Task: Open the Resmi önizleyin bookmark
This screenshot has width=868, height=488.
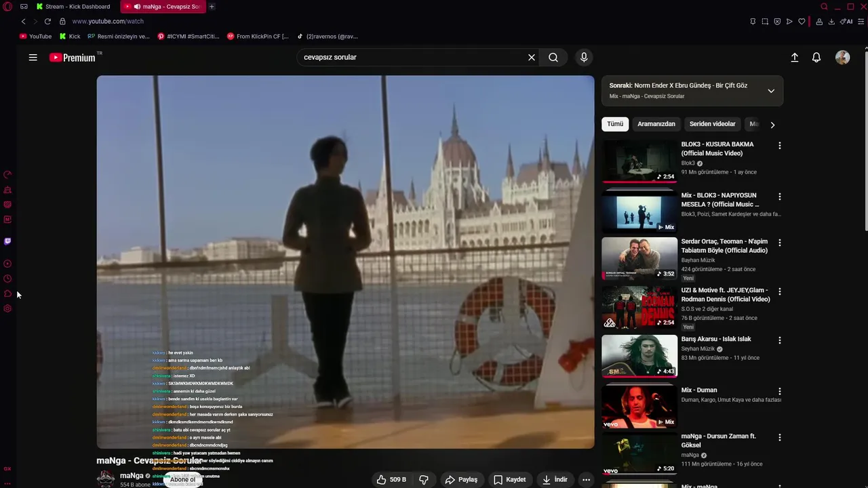Action: pyautogui.click(x=119, y=37)
